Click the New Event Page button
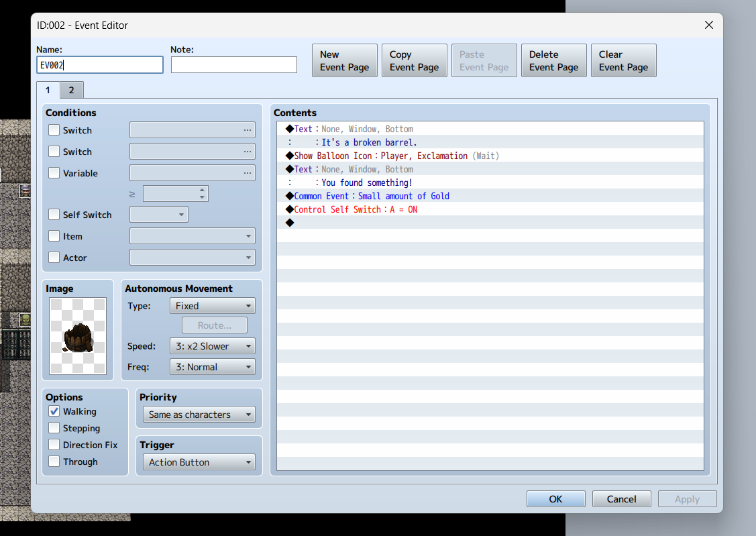The width and height of the screenshot is (756, 536). pyautogui.click(x=344, y=61)
